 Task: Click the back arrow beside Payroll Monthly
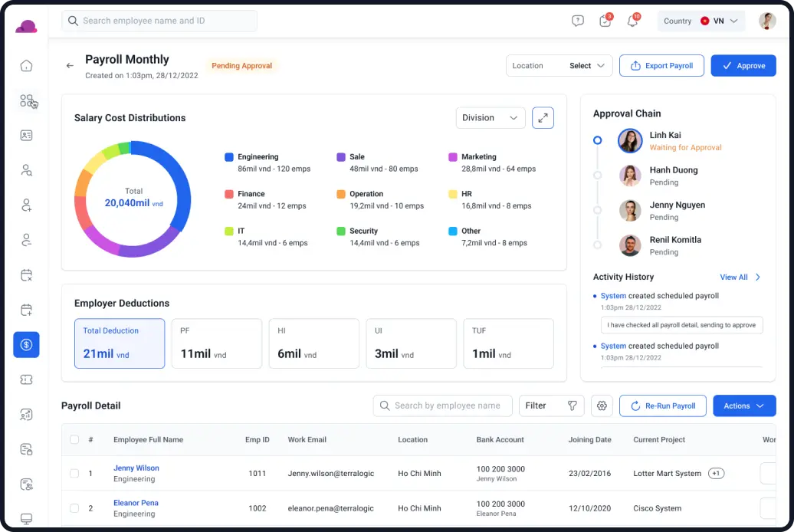[70, 65]
